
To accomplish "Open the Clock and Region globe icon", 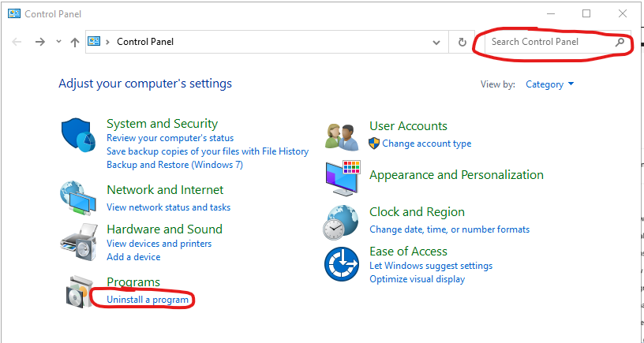I will [x=340, y=223].
